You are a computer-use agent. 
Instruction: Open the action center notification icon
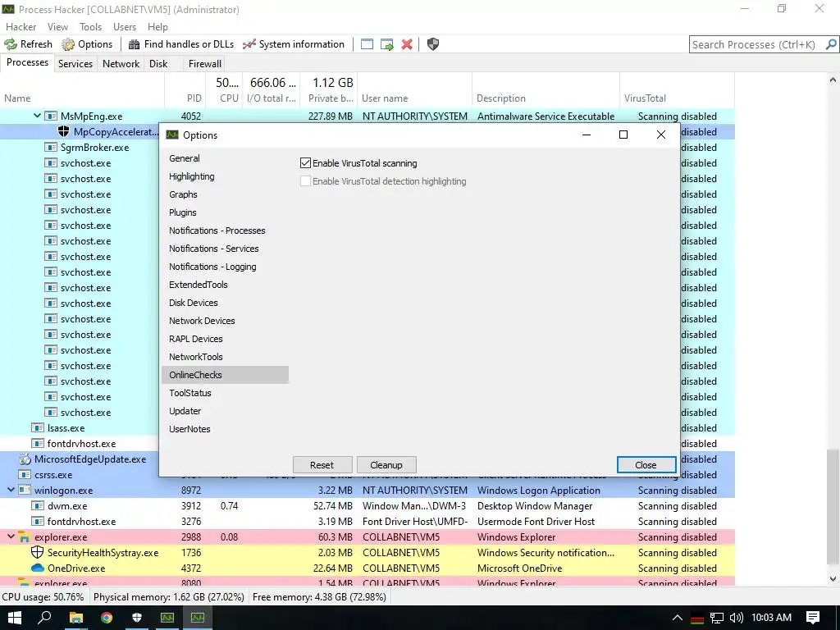(x=813, y=618)
